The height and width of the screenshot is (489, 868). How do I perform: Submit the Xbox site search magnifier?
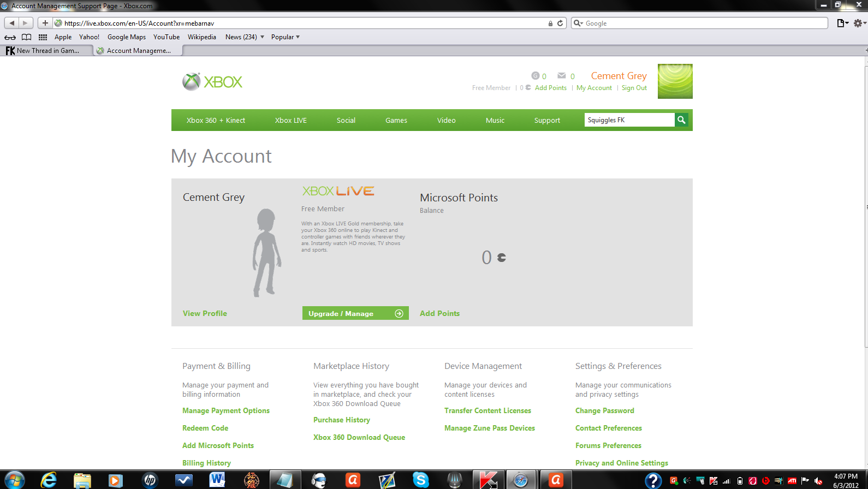click(681, 120)
